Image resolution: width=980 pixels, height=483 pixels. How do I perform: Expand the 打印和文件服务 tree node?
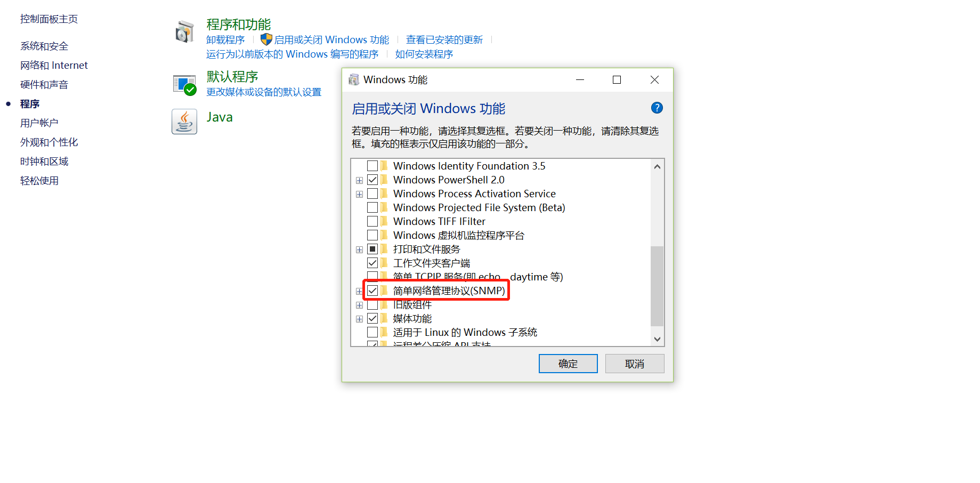(359, 249)
